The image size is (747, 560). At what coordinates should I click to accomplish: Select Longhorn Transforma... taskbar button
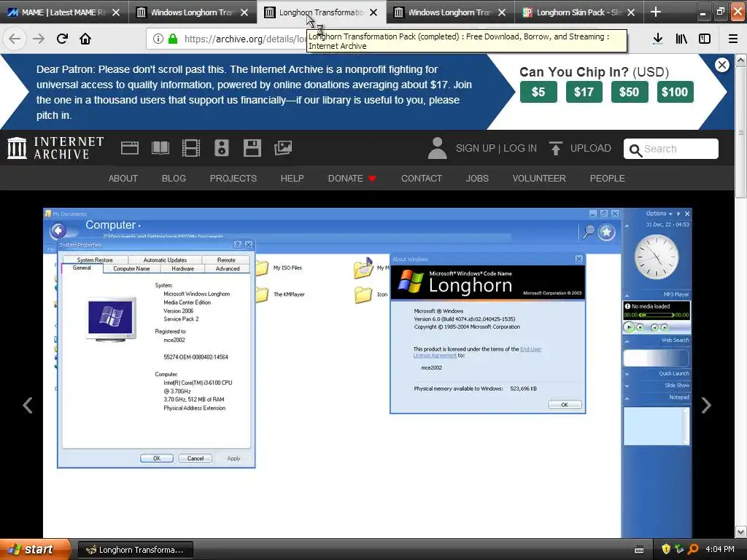coord(135,550)
